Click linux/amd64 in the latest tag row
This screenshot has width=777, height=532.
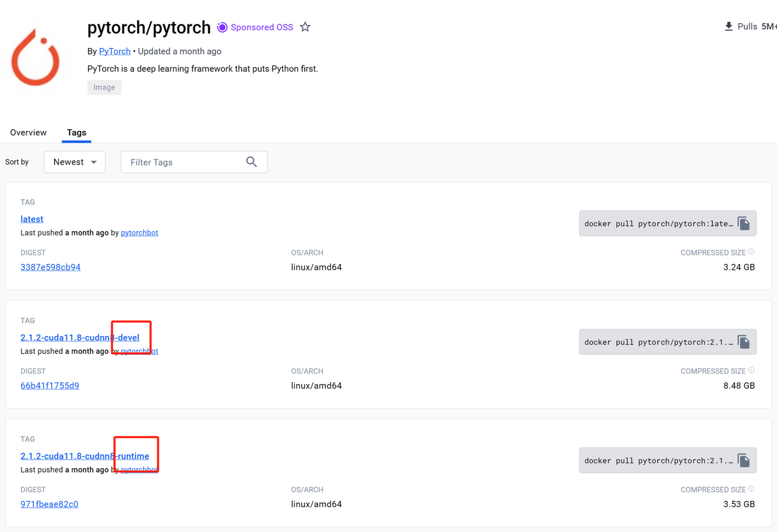[316, 267]
